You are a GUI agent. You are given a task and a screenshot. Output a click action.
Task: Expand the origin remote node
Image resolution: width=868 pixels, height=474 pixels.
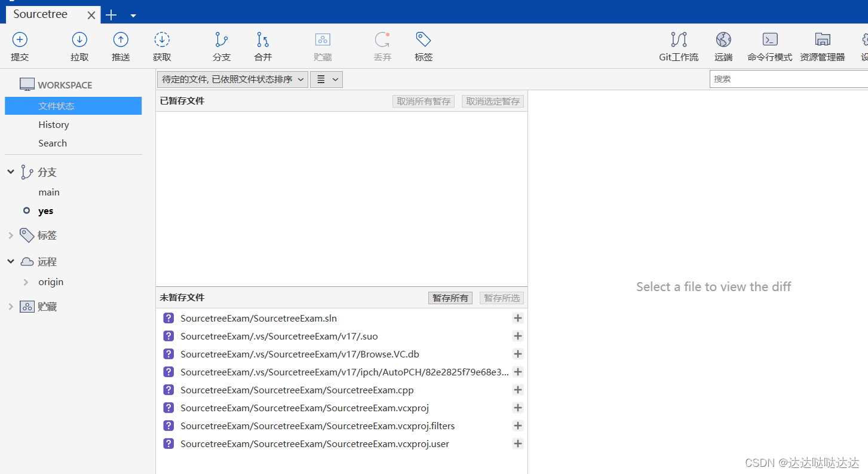26,282
